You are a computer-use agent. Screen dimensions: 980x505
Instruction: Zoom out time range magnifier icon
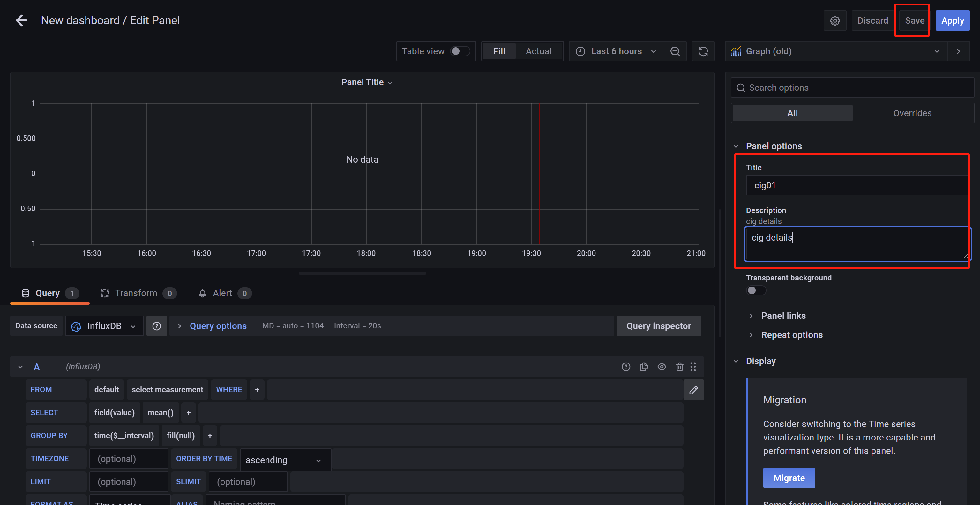point(675,51)
